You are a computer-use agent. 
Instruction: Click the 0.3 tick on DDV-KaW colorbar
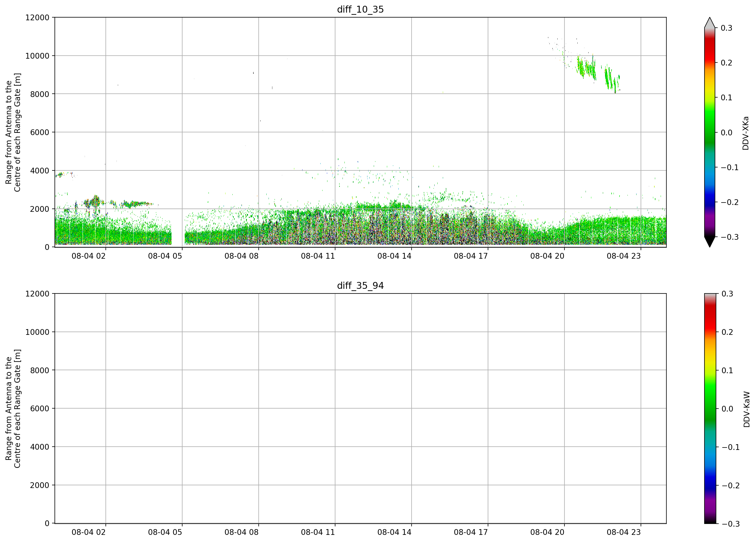[727, 294]
